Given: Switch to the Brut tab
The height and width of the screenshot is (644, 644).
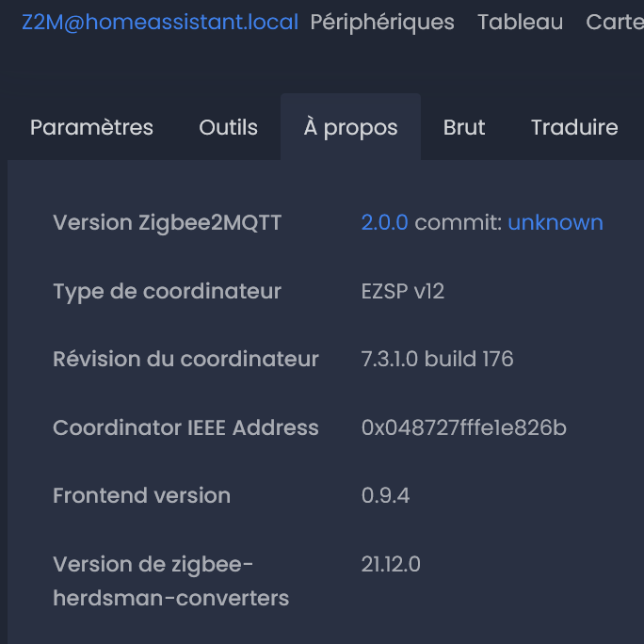Looking at the screenshot, I should [464, 128].
